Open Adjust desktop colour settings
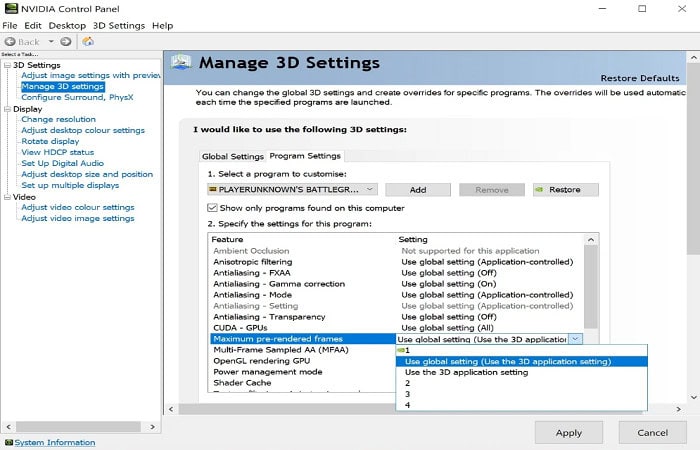Screen dimensions: 700x450 click(83, 130)
